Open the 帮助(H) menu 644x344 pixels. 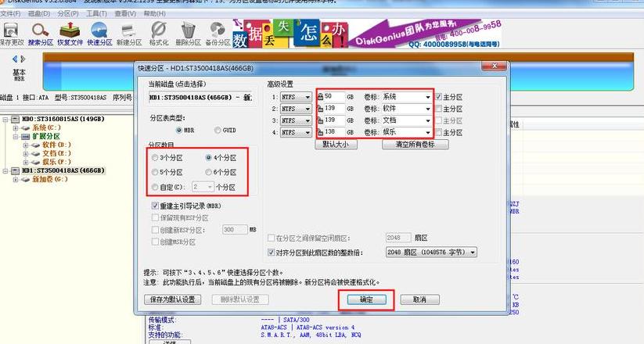154,13
